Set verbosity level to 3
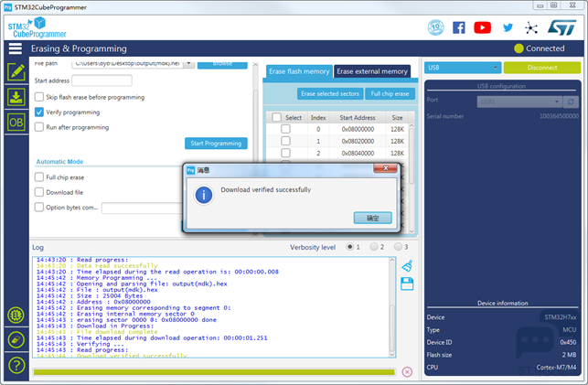This screenshot has height=385, width=588. (398, 247)
